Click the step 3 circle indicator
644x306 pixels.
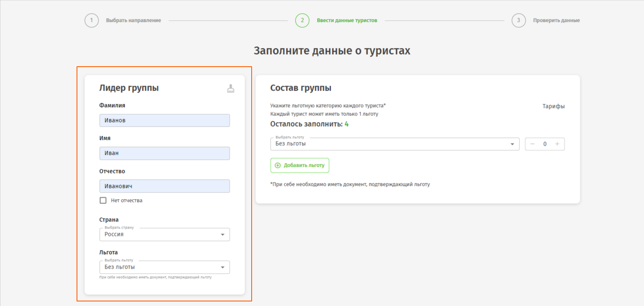[x=519, y=20]
